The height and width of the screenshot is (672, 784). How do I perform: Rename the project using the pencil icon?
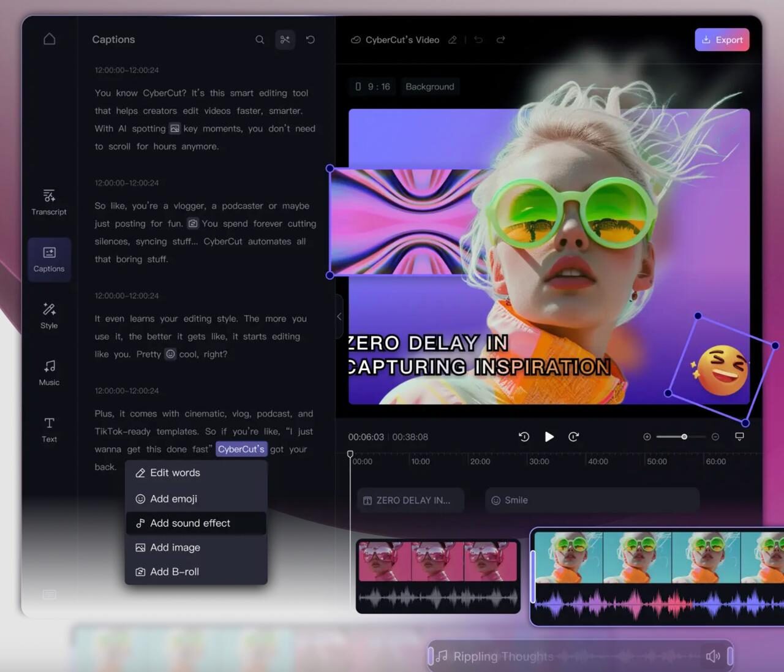[x=453, y=39]
